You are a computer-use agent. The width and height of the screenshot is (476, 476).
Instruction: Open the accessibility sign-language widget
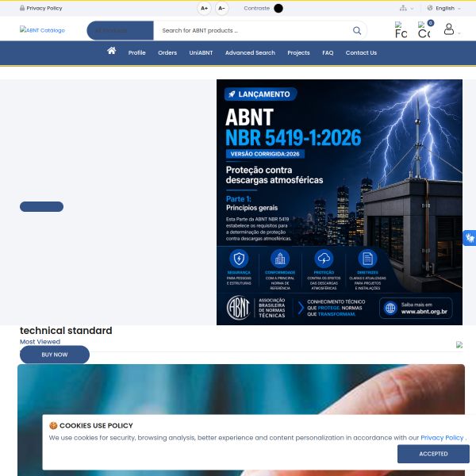(470, 238)
